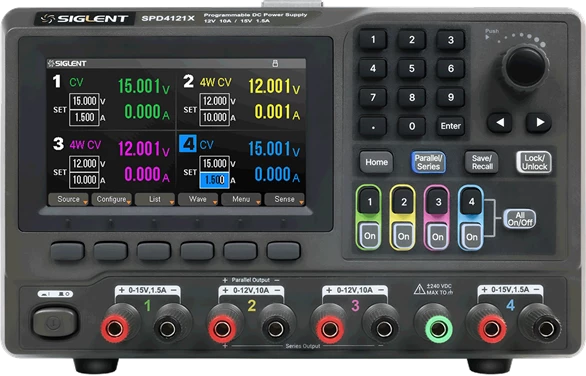Select channel 3 current setpoint 10.000

point(84,180)
